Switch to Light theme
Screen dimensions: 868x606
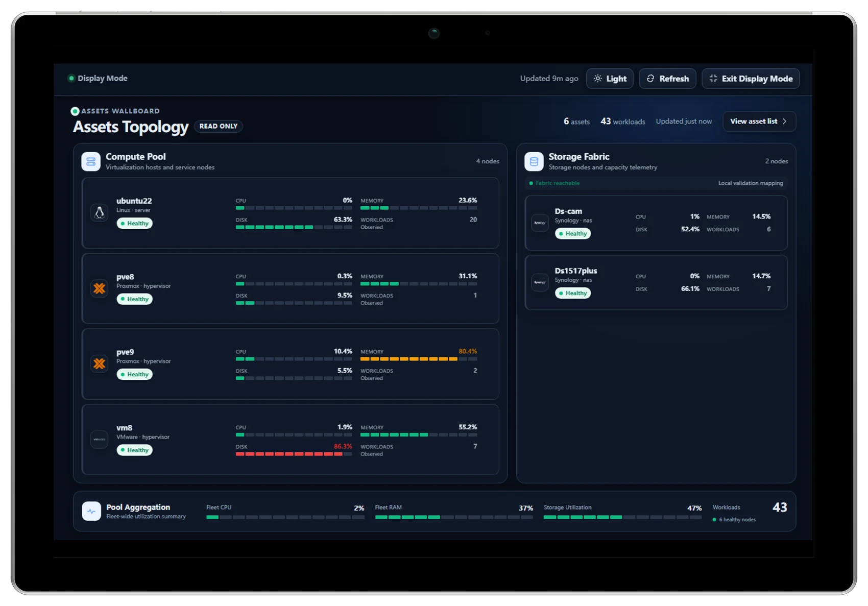(x=610, y=79)
